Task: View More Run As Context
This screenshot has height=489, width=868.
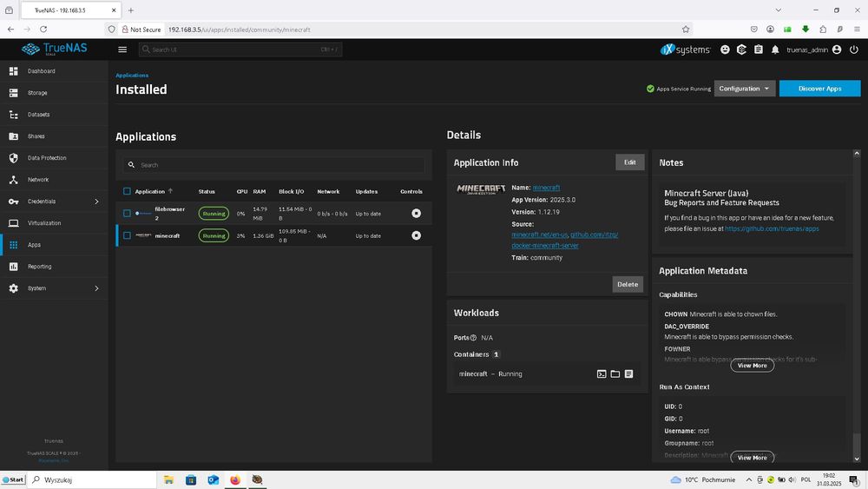Action: 752,458
